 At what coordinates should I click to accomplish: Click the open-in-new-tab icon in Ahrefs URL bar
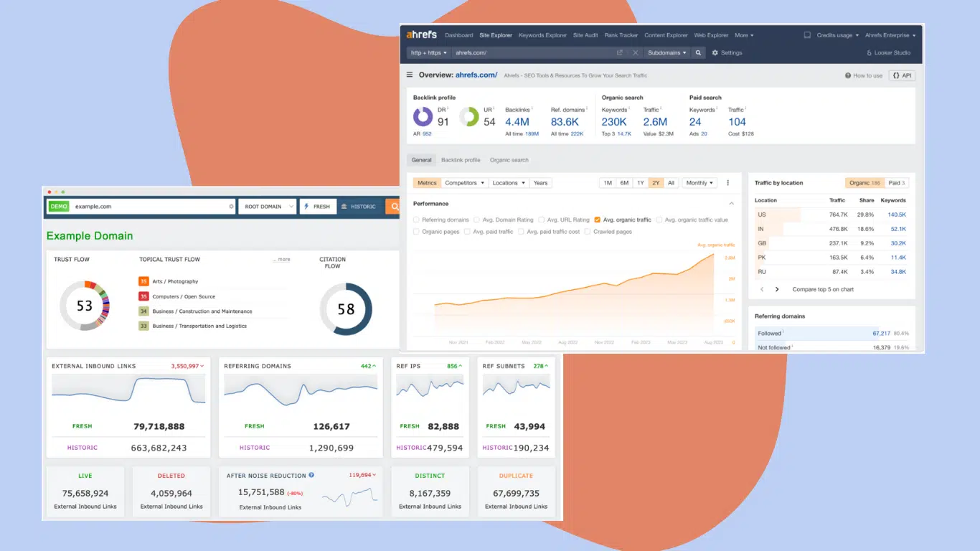coord(620,52)
